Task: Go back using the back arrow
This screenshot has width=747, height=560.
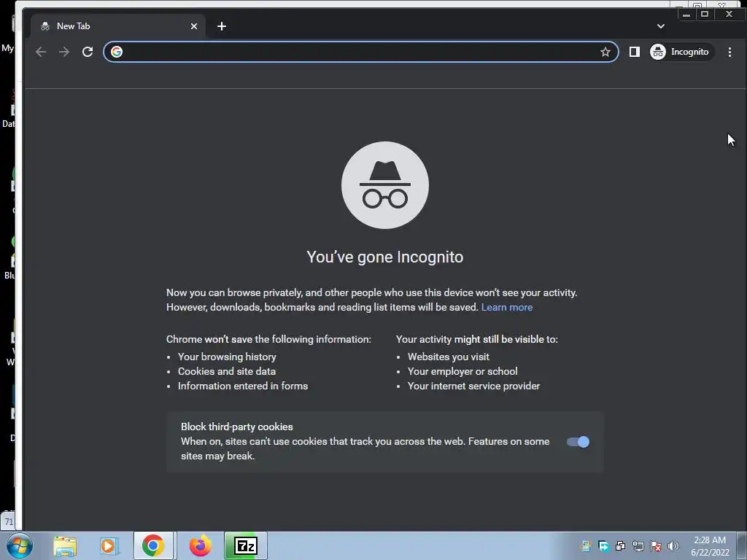Action: pos(41,52)
